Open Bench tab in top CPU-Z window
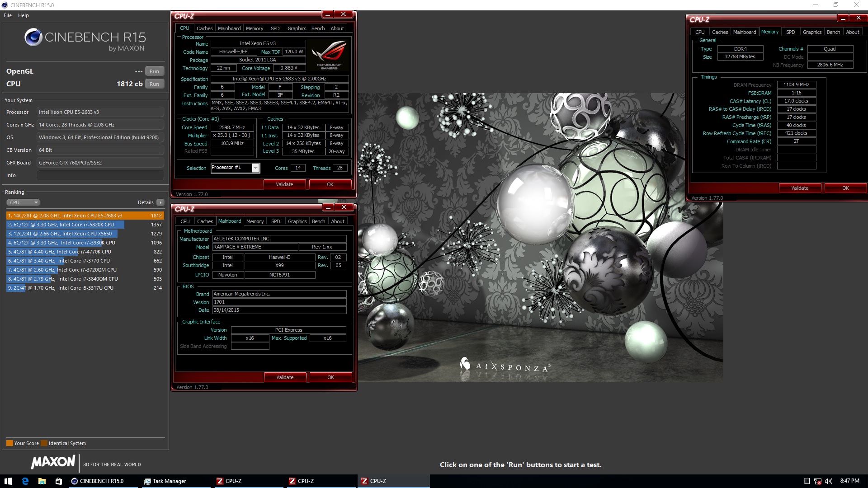Viewport: 868px width, 488px height. pos(318,28)
